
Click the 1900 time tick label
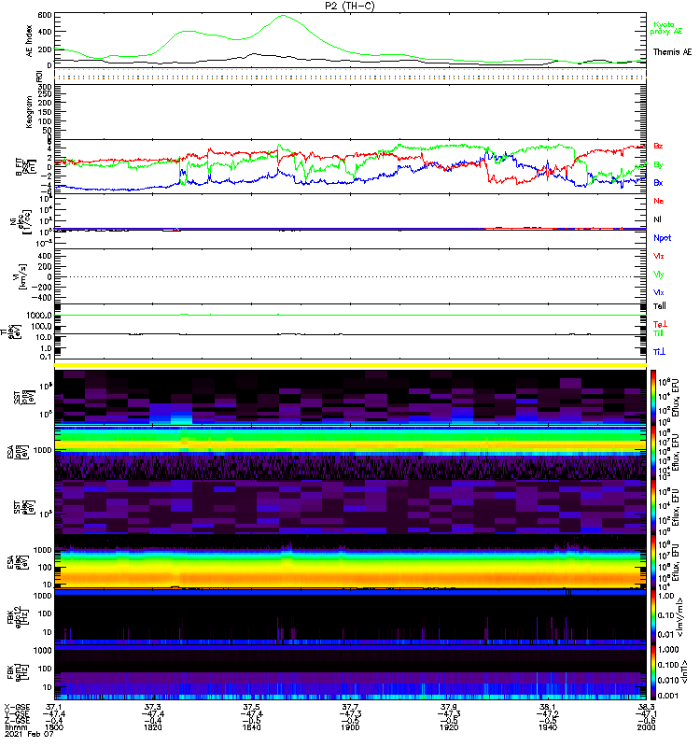pos(350,727)
